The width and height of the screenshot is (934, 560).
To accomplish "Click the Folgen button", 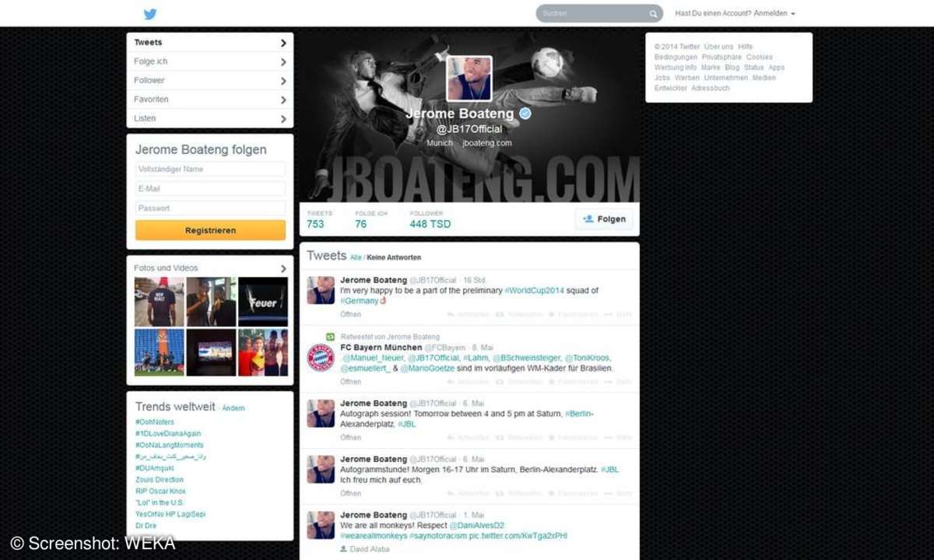I will point(605,219).
